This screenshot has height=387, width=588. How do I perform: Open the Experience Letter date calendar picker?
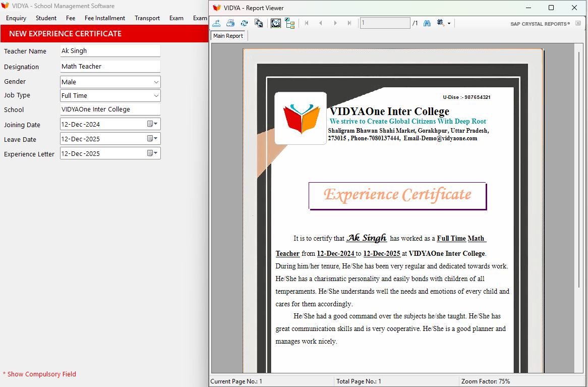[152, 153]
